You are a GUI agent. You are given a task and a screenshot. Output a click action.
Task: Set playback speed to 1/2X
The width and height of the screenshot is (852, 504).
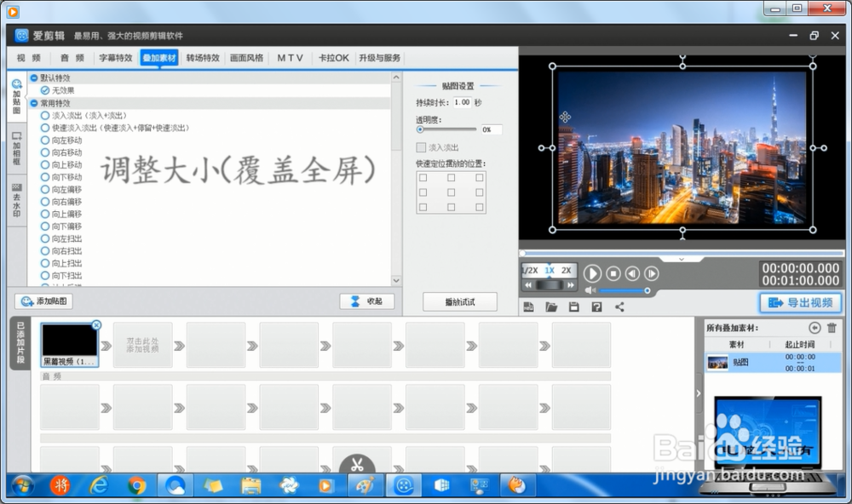click(x=530, y=270)
